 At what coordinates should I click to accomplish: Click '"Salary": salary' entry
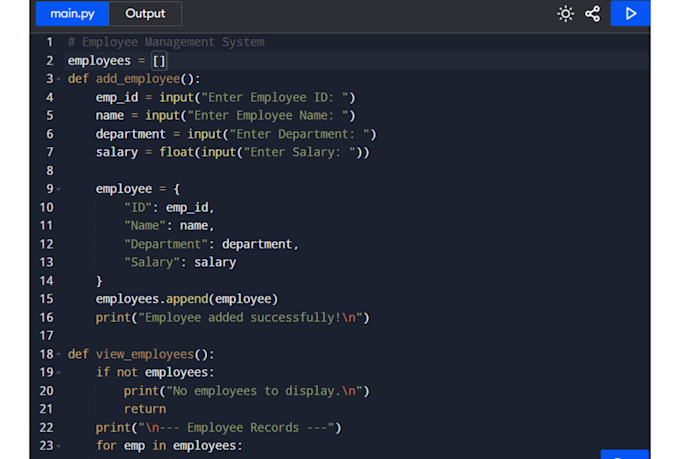tap(180, 262)
